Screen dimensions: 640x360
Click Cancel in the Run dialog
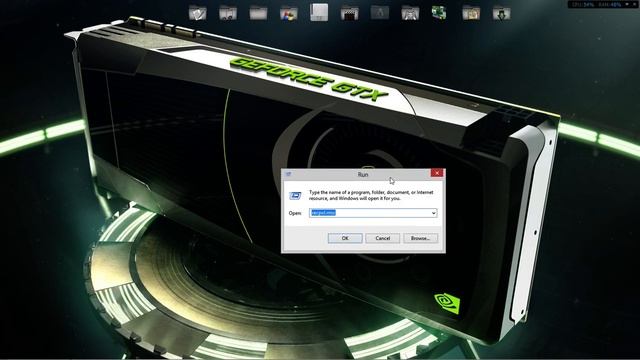click(x=382, y=238)
